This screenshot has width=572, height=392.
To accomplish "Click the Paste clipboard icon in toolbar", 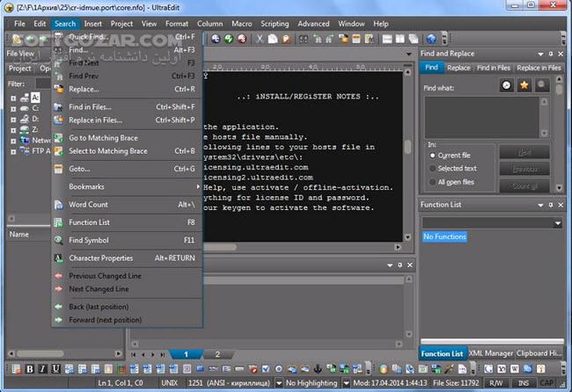I will pyautogui.click(x=286, y=39).
